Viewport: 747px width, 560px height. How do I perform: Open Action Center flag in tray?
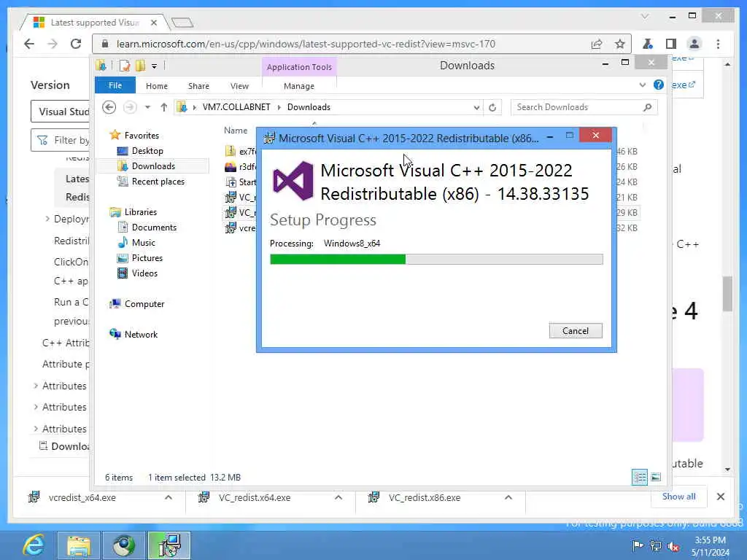637,545
